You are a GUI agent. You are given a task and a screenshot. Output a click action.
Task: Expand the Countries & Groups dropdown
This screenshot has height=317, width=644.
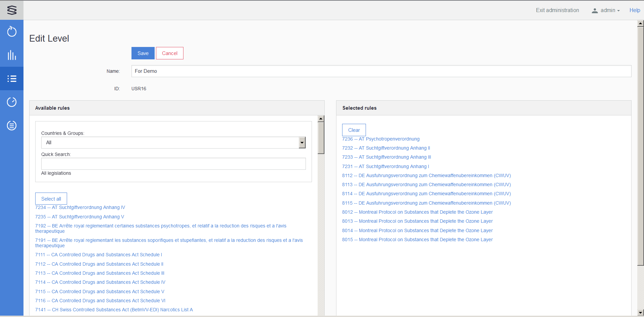[302, 143]
